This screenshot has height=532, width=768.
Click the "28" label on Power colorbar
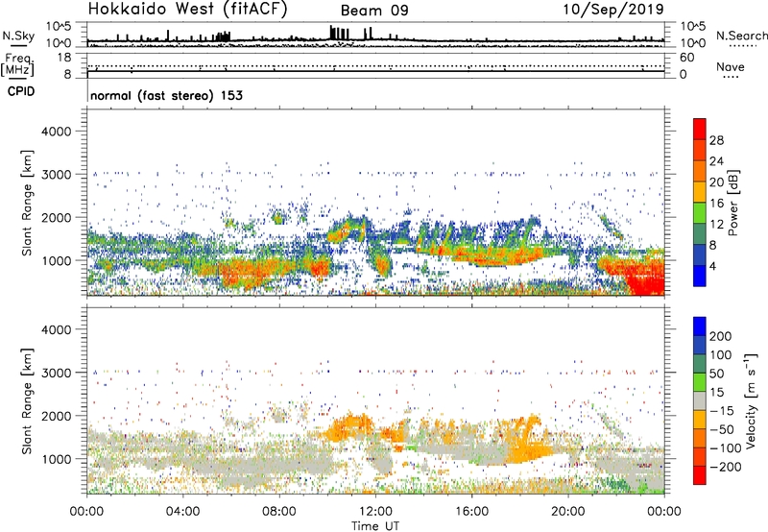tap(716, 140)
